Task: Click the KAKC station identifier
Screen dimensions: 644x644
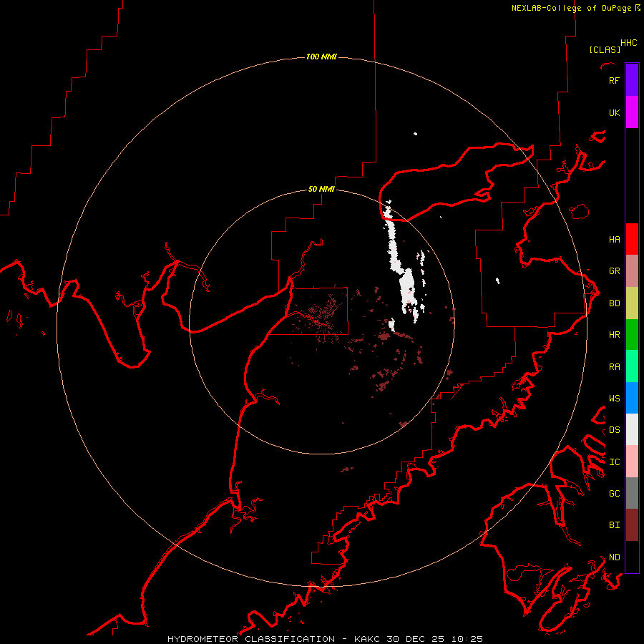Action: point(368,639)
